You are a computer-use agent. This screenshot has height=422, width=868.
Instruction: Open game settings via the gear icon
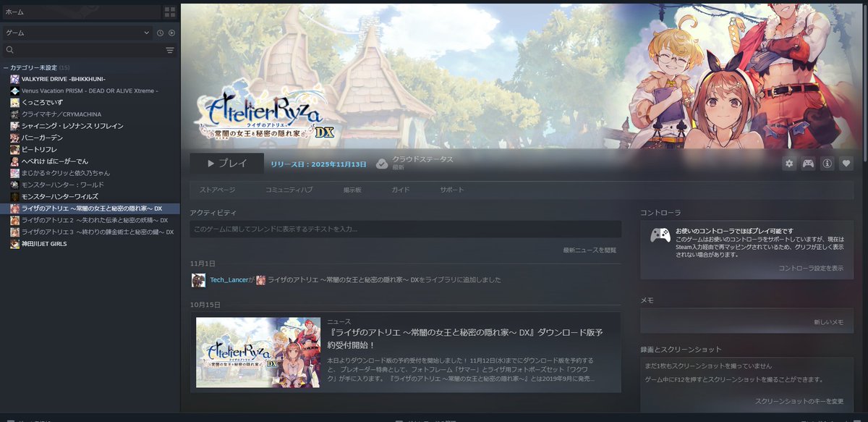tap(789, 164)
